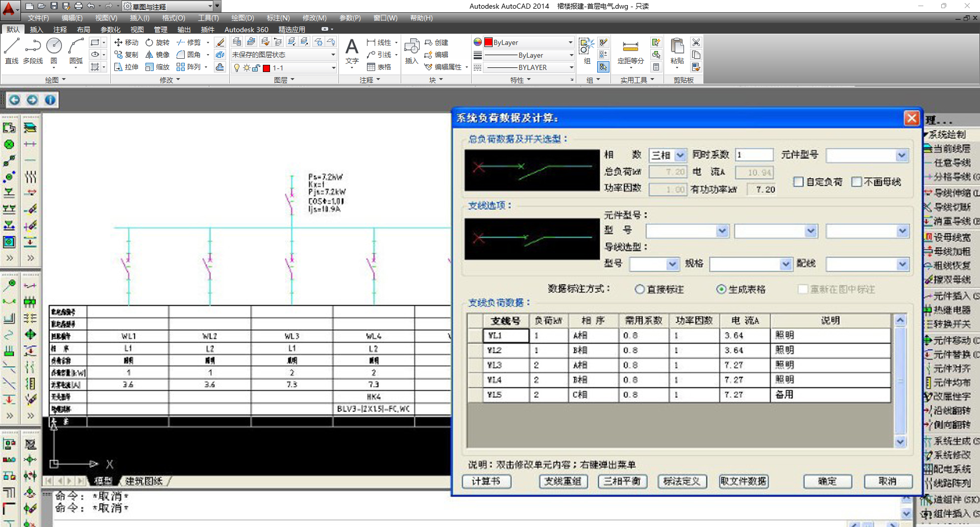Check the 不画母线 checkbox
This screenshot has height=527, width=980.
(857, 182)
